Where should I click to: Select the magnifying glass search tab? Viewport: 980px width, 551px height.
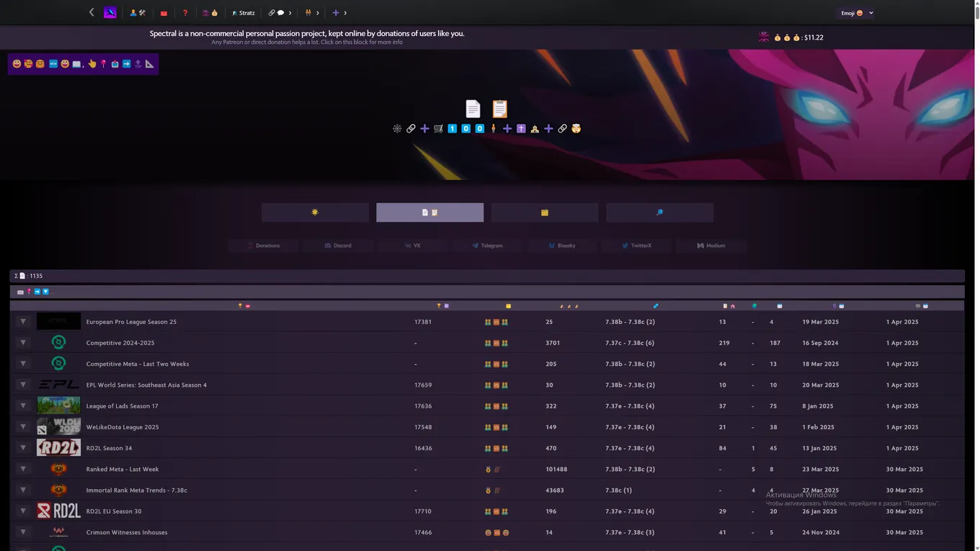(x=659, y=212)
